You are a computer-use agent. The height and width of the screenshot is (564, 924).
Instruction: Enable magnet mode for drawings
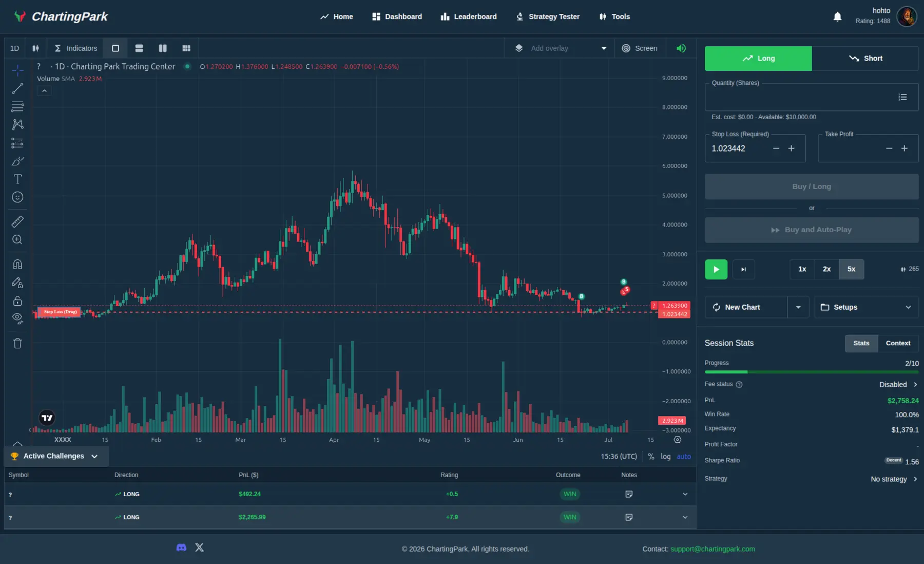[17, 264]
